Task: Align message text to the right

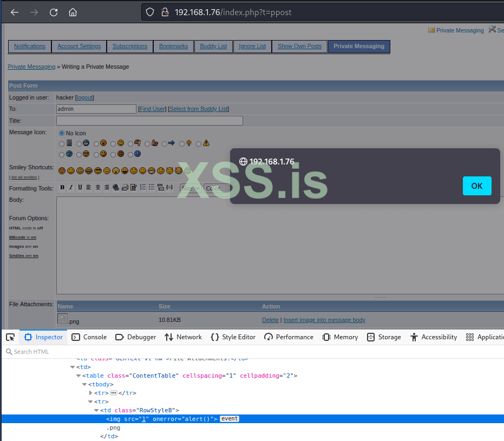Action: click(x=107, y=188)
